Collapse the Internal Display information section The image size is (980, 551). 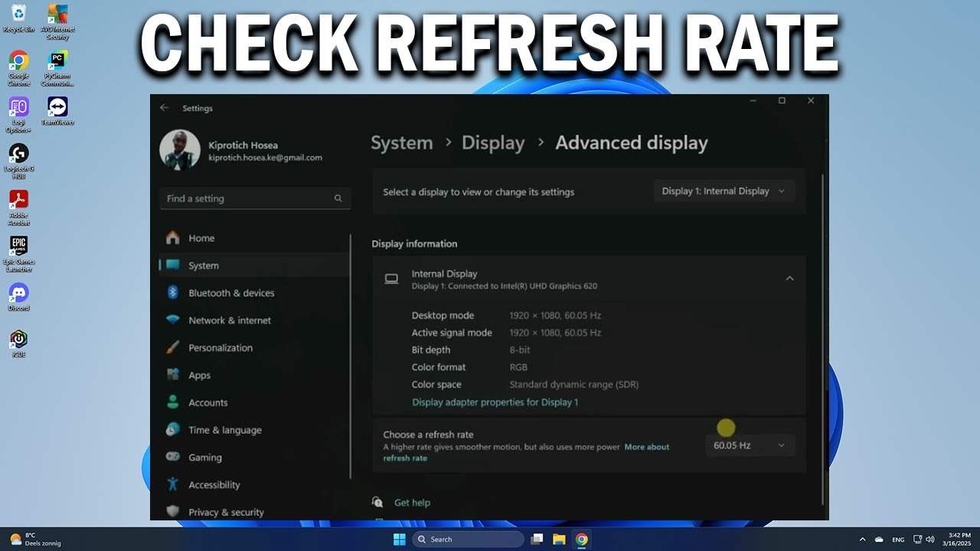(789, 279)
